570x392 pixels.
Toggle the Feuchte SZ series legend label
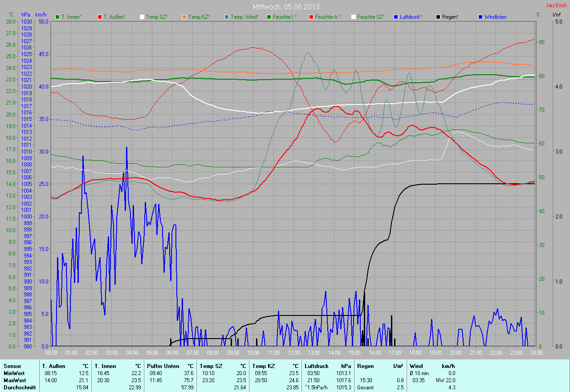coord(371,17)
